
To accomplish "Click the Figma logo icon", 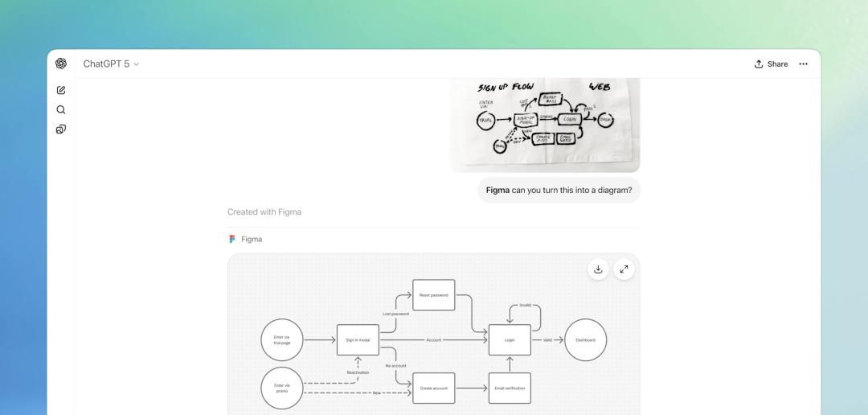I will click(232, 239).
